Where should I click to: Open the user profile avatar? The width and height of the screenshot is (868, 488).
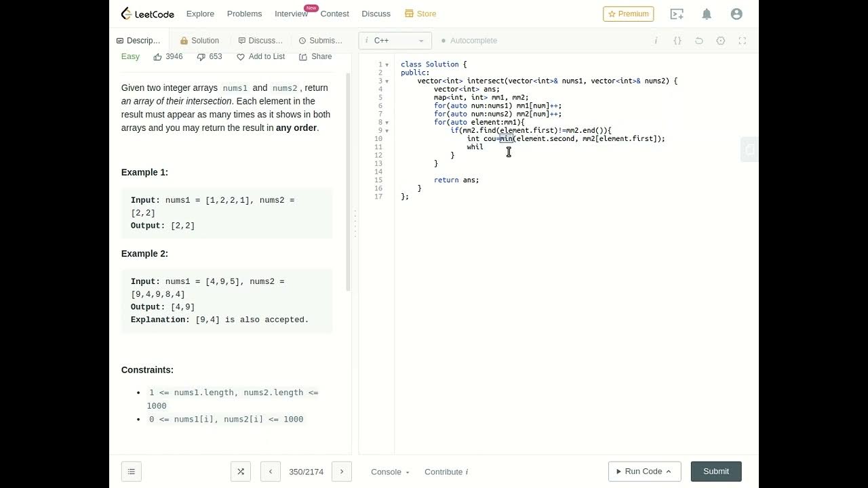[736, 14]
